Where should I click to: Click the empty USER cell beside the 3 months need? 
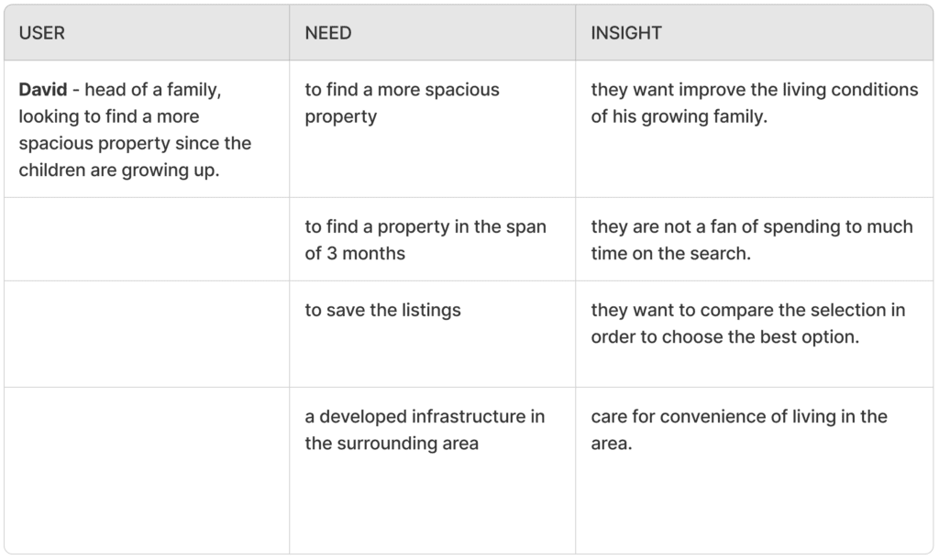click(x=147, y=239)
